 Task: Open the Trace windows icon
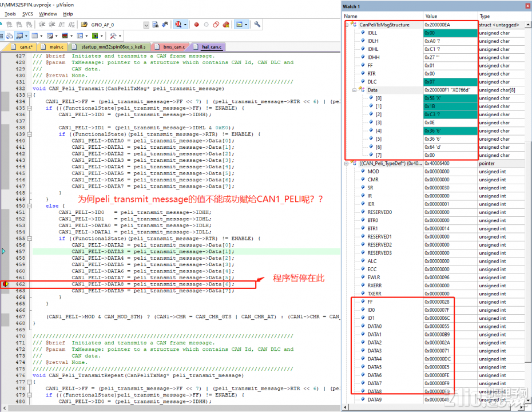[80, 35]
